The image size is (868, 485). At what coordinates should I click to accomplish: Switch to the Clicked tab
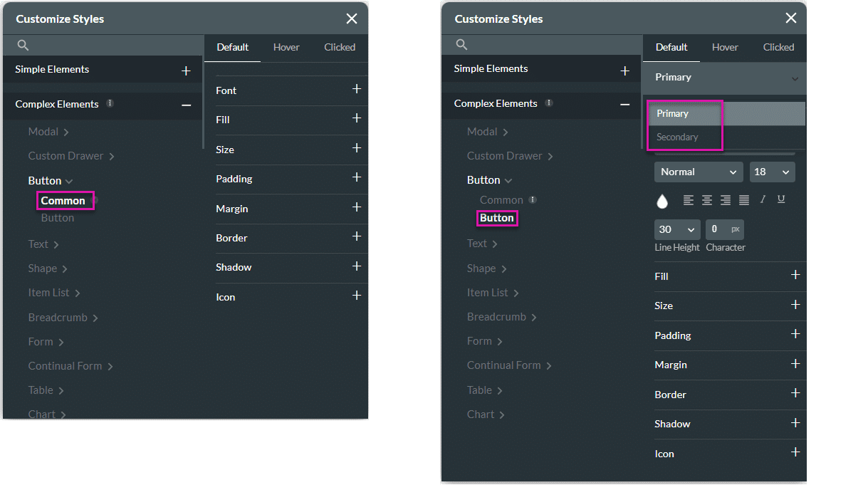coord(778,47)
